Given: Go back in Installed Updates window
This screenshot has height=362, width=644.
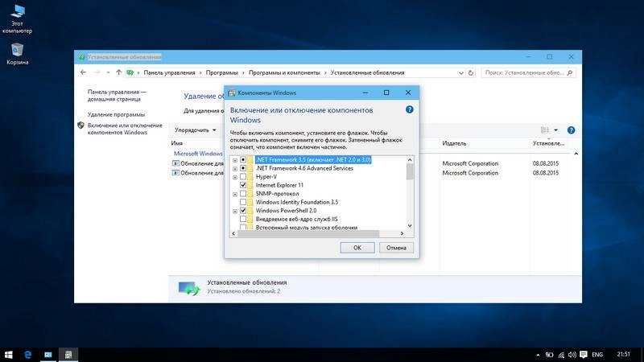Looking at the screenshot, I should pyautogui.click(x=84, y=72).
